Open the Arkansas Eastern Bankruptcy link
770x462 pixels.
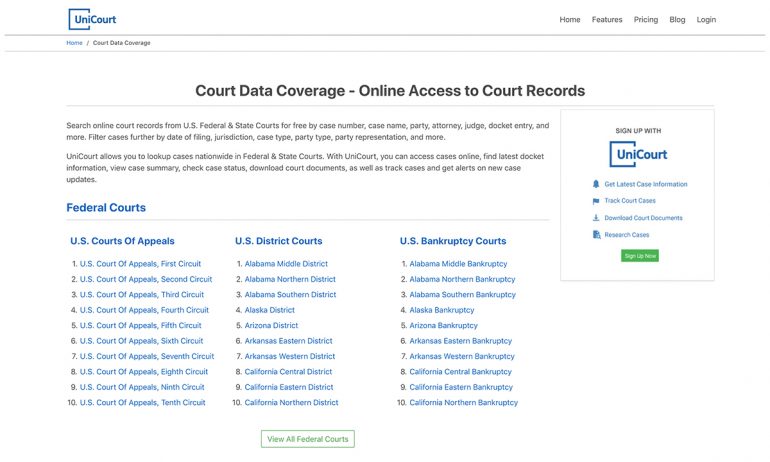(x=461, y=341)
